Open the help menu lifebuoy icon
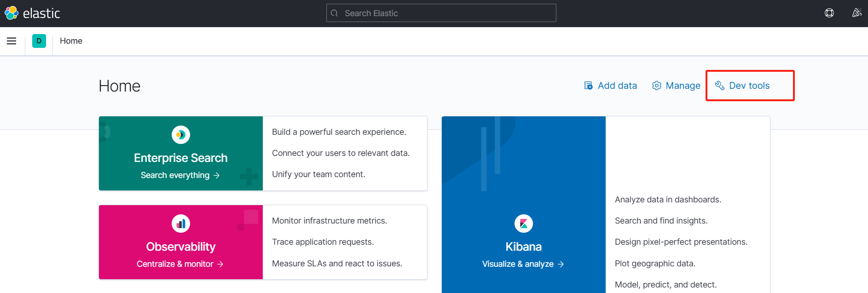Screen dimensions: 868x293 829,13
